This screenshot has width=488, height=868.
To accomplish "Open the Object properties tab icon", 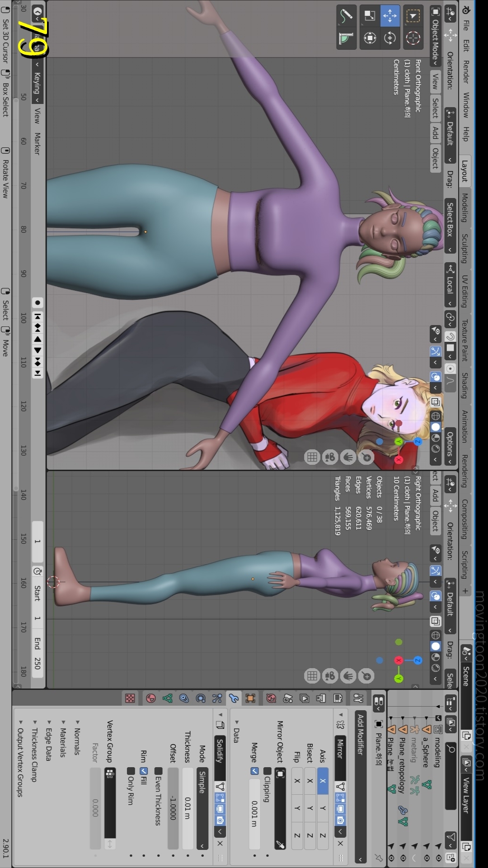I will (x=250, y=698).
